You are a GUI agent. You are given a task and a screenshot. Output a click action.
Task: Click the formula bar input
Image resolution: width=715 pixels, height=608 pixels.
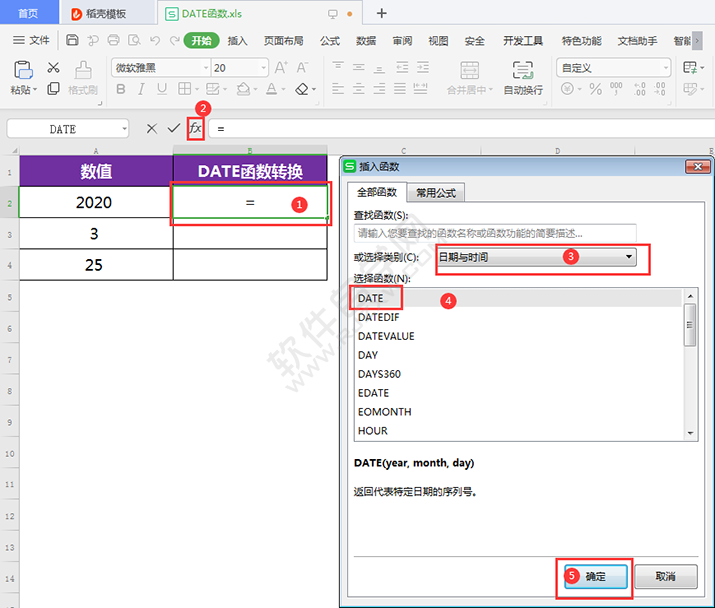click(x=461, y=129)
